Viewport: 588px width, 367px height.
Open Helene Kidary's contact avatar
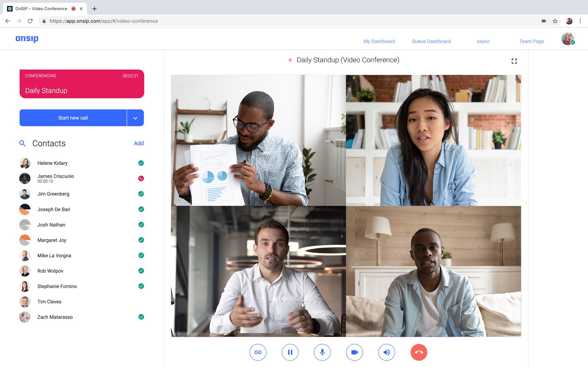pos(25,163)
